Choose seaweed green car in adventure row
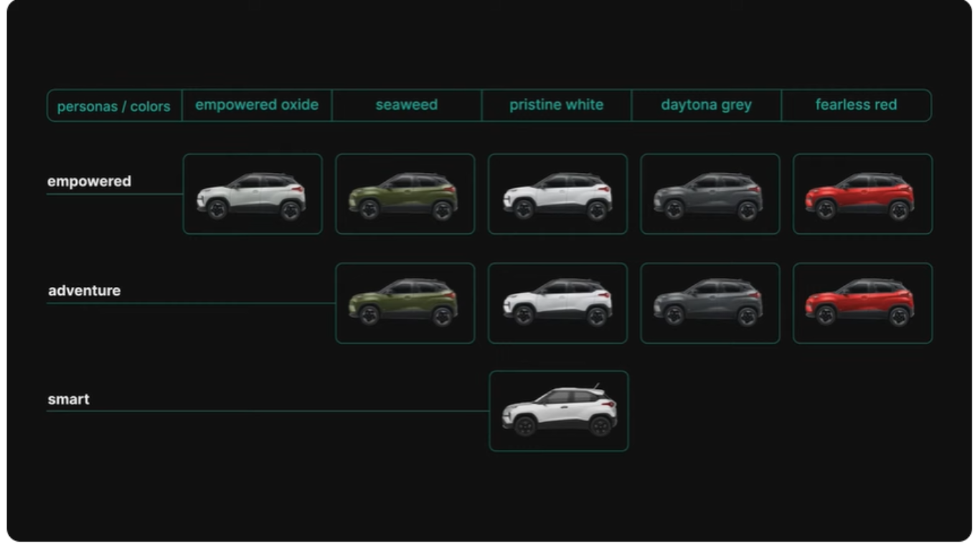The image size is (980, 551). point(405,303)
